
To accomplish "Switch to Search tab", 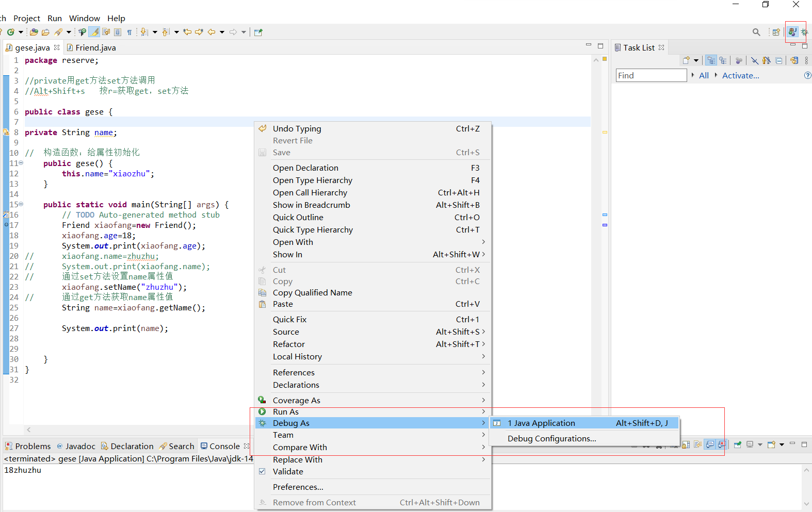I will click(x=176, y=446).
